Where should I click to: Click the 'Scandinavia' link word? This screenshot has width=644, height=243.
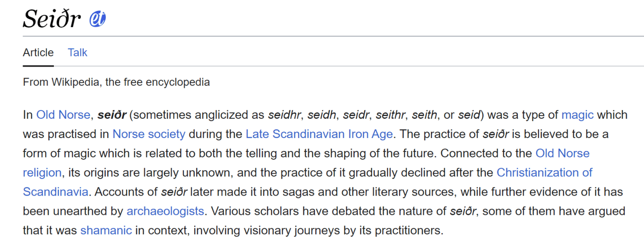click(x=55, y=191)
